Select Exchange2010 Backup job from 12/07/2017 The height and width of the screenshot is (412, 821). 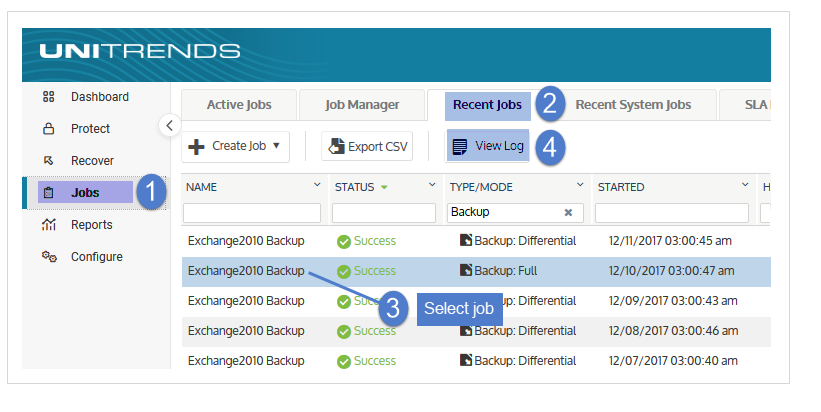(x=246, y=361)
